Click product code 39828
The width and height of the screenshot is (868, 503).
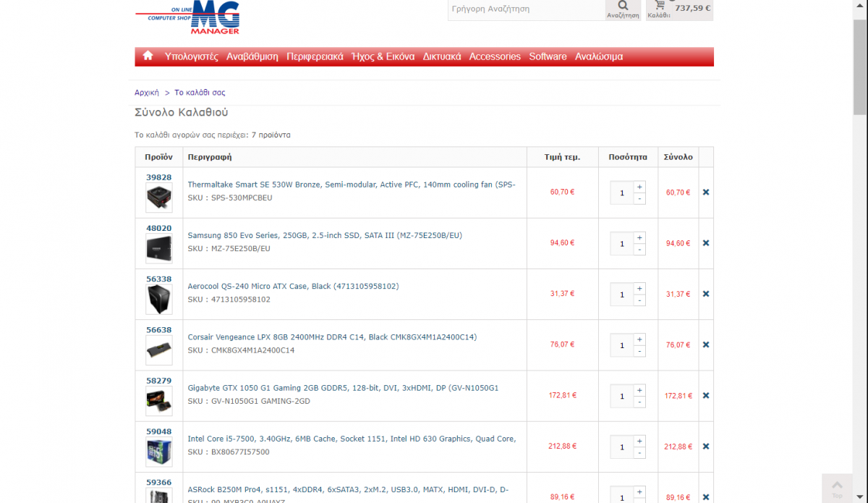pos(159,177)
